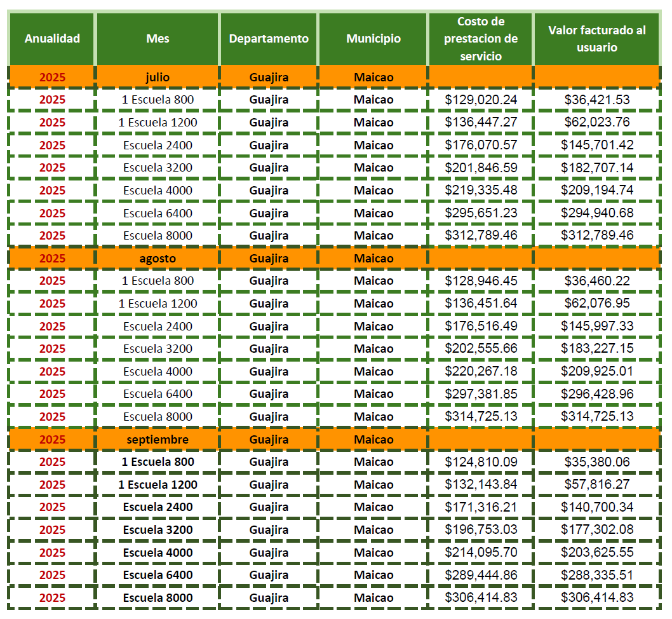The width and height of the screenshot is (672, 619).
Task: Click the $294,940.68 billed value cell
Action: click(x=597, y=213)
